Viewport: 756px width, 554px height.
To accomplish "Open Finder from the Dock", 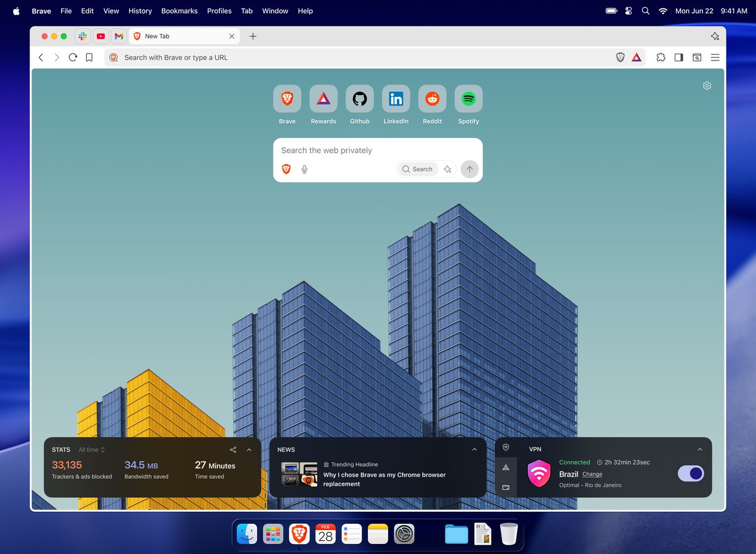I will 247,534.
